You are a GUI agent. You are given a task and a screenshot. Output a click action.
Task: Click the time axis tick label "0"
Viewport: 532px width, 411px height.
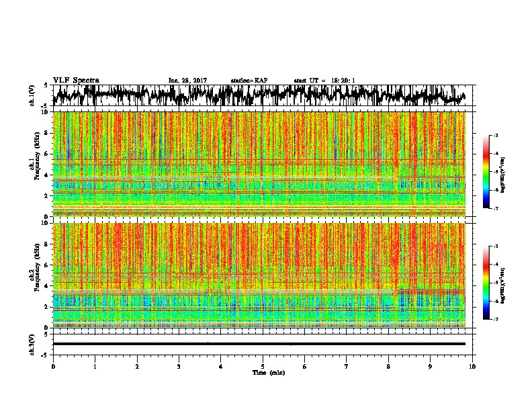53,367
